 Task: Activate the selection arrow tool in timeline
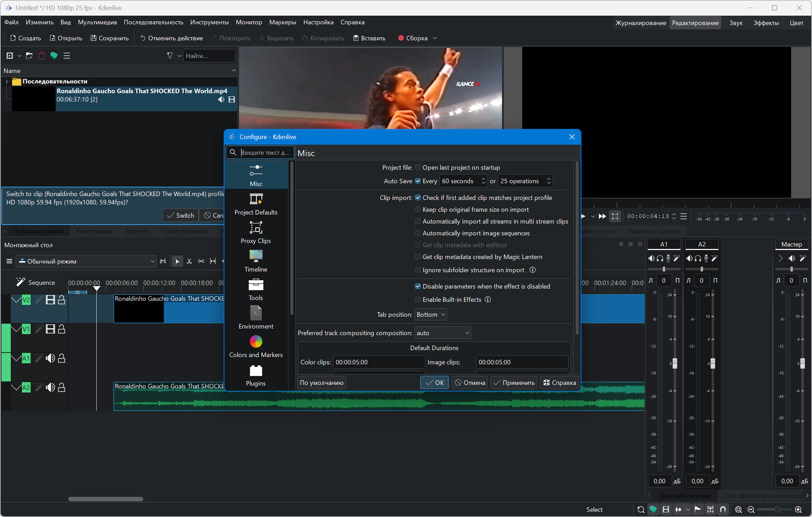point(177,261)
